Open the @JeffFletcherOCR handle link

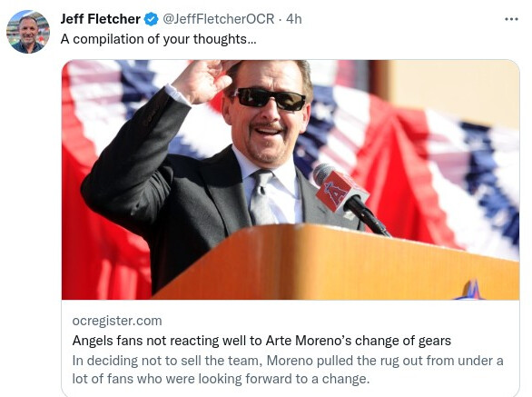tap(219, 19)
